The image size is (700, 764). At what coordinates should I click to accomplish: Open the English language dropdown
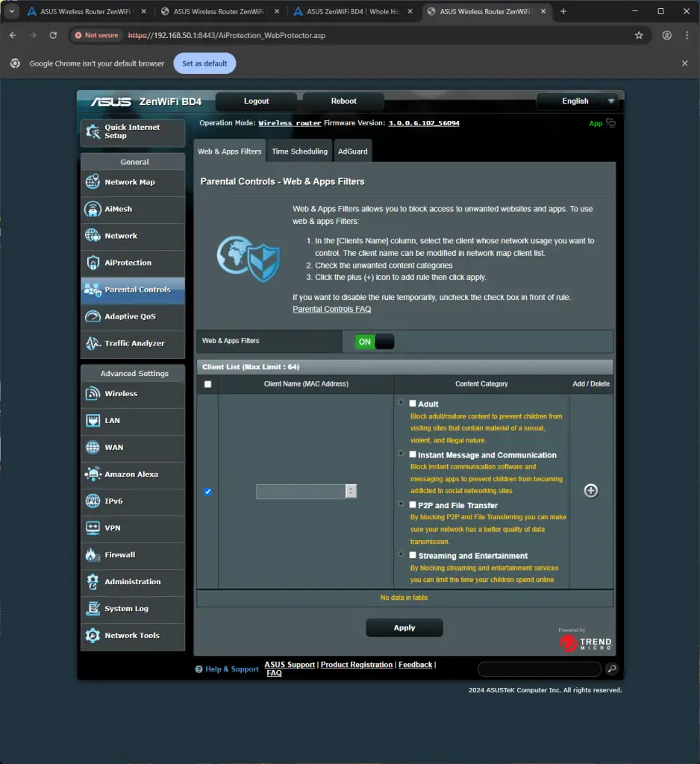tap(577, 101)
